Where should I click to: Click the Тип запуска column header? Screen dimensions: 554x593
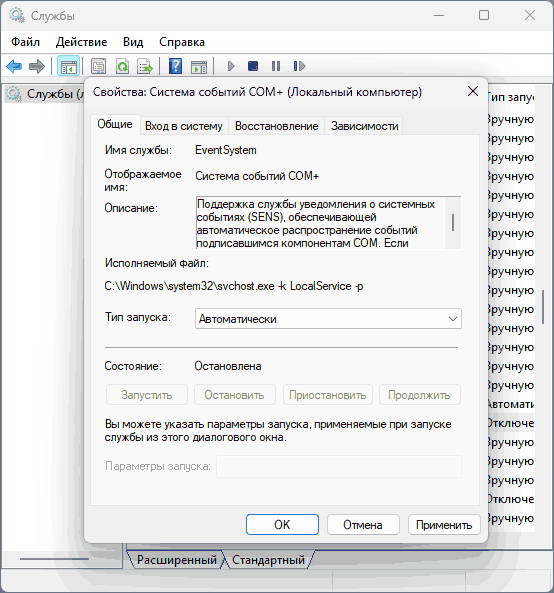(511, 97)
